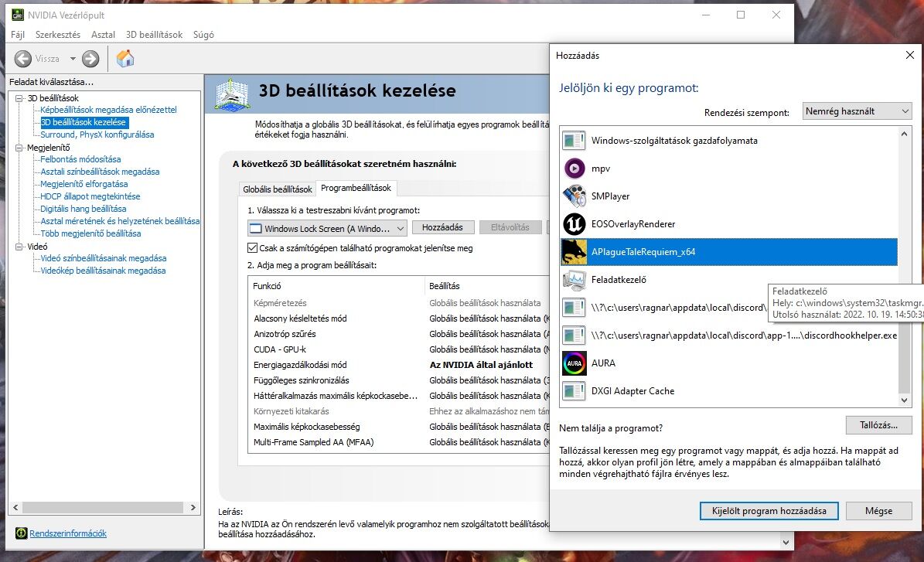
Task: Open the 3D beállítások menu
Action: pos(155,35)
